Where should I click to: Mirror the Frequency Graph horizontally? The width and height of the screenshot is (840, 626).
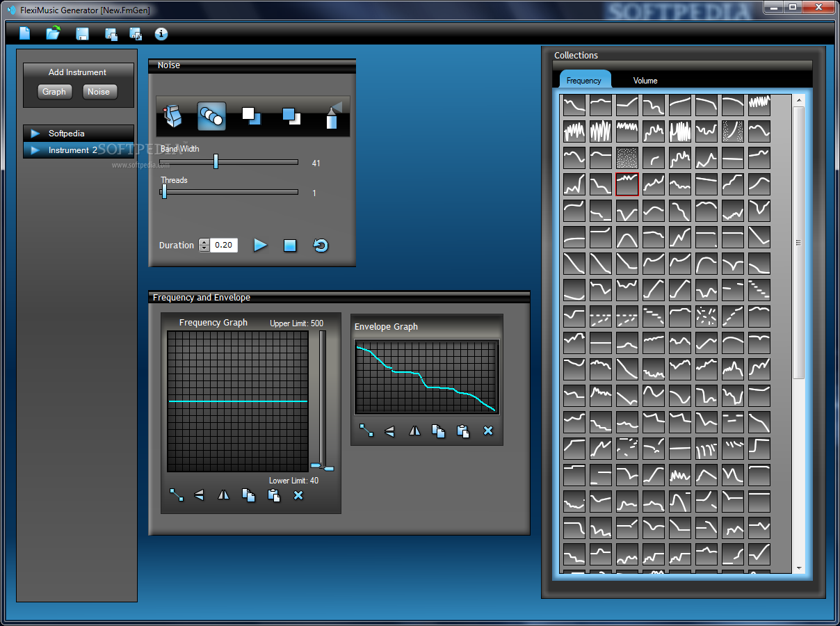coord(223,495)
